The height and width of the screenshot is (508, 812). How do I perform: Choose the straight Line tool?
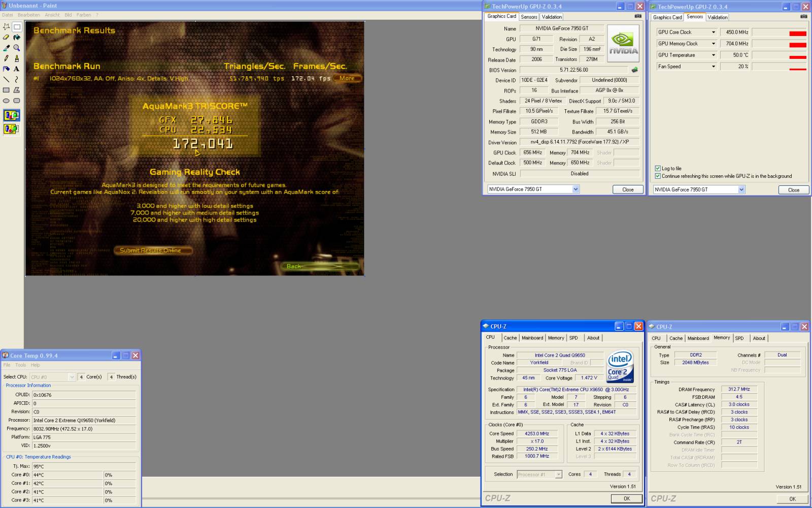click(x=6, y=79)
